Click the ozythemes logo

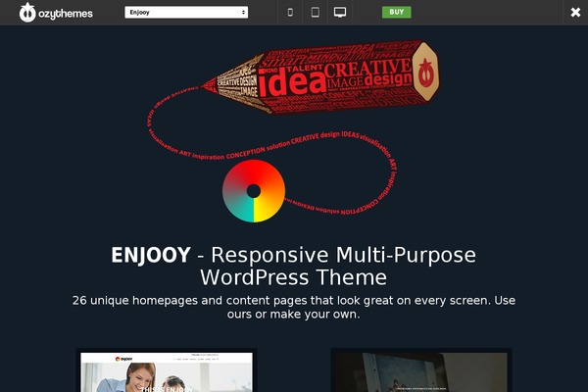click(x=56, y=13)
